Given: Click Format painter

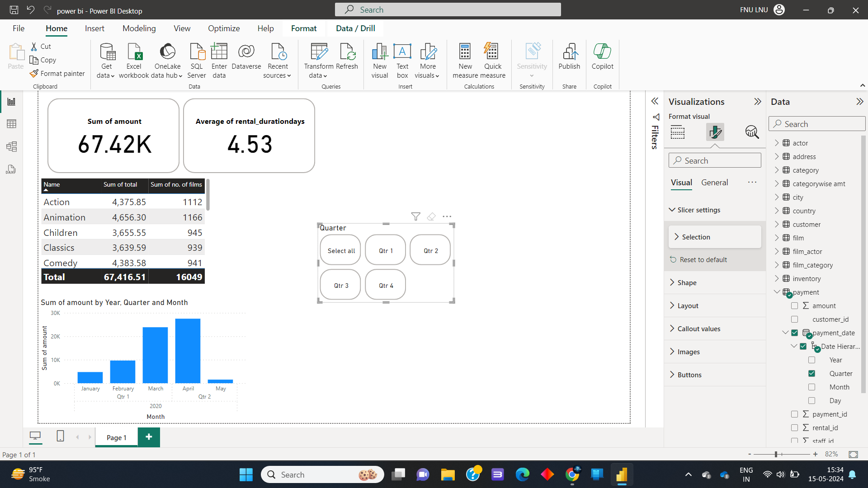Looking at the screenshot, I should tap(57, 73).
